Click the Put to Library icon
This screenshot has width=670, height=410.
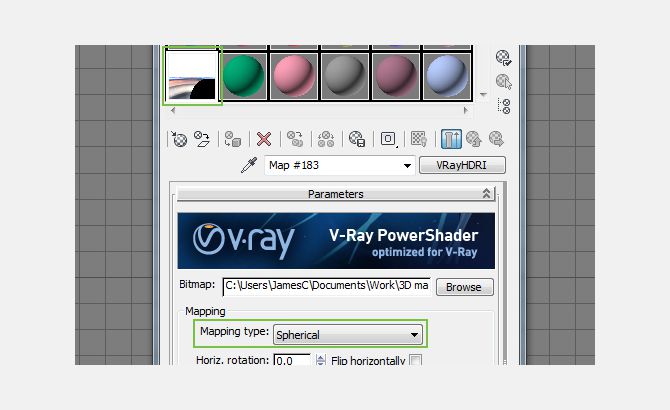pyautogui.click(x=357, y=139)
